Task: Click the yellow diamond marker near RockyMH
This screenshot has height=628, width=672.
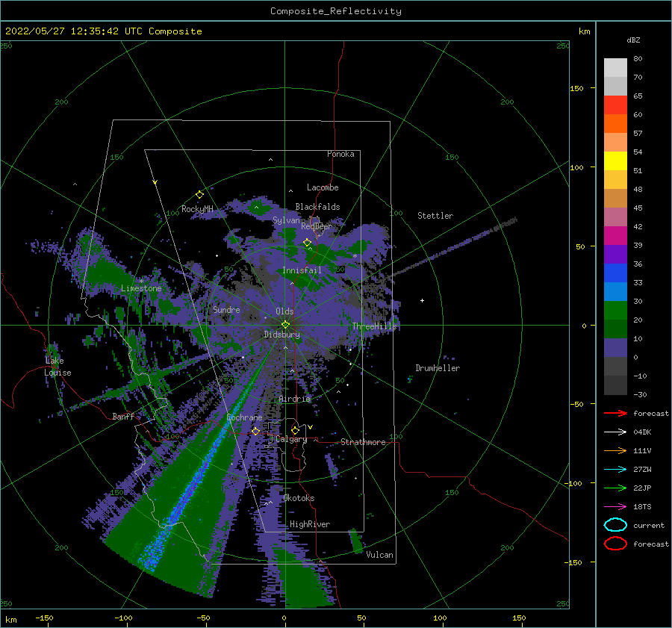Action: pyautogui.click(x=199, y=195)
